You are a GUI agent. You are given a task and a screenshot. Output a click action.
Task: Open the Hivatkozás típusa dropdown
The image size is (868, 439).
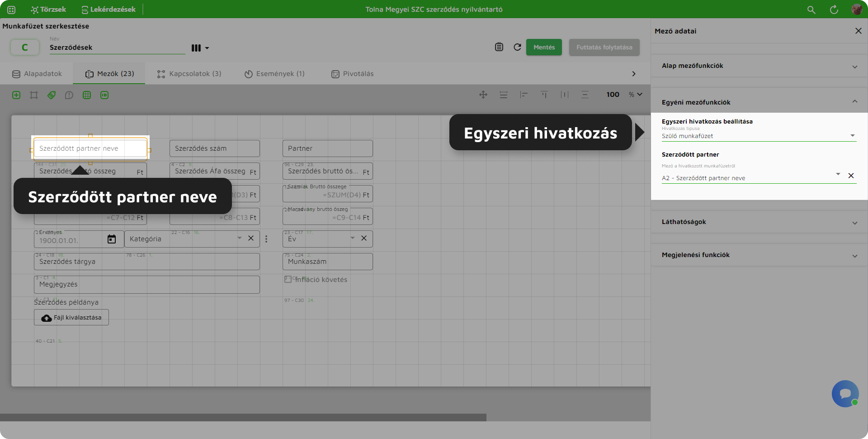(759, 136)
